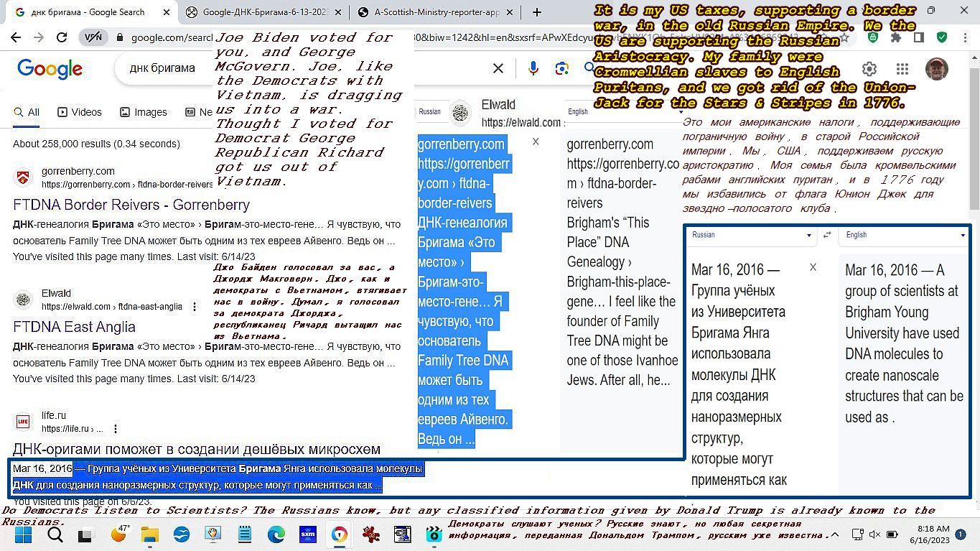The image size is (980, 551).
Task: Switch to the Videos search tab
Action: [x=80, y=112]
